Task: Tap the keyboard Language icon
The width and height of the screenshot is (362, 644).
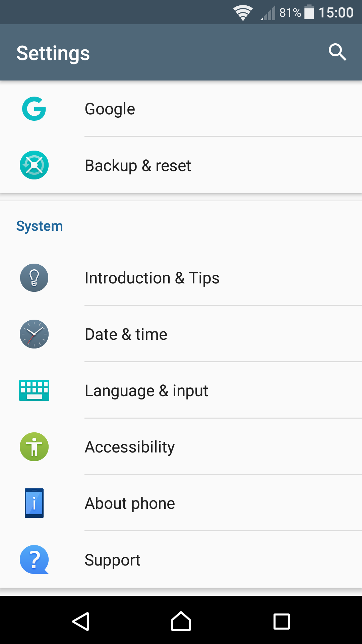Action: pos(34,390)
